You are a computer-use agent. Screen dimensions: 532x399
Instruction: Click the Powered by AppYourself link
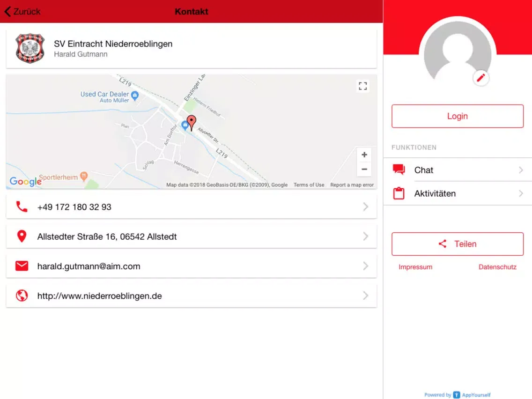pos(458,395)
